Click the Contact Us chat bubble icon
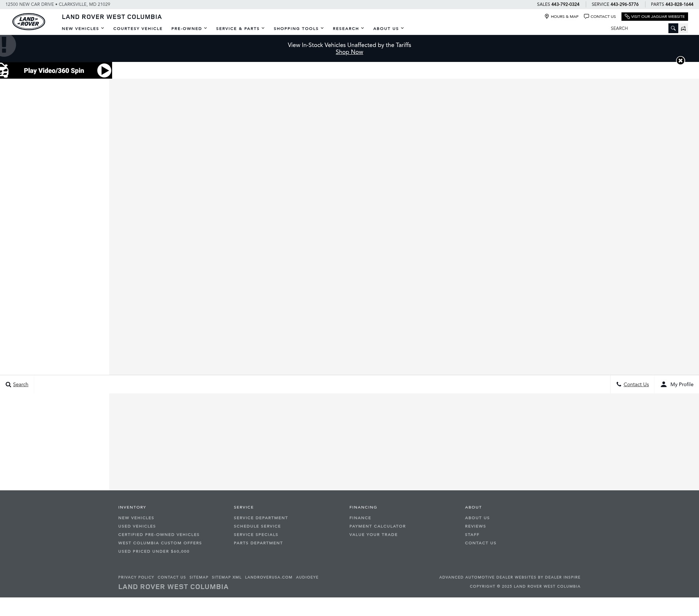The width and height of the screenshot is (699, 616). (x=586, y=16)
